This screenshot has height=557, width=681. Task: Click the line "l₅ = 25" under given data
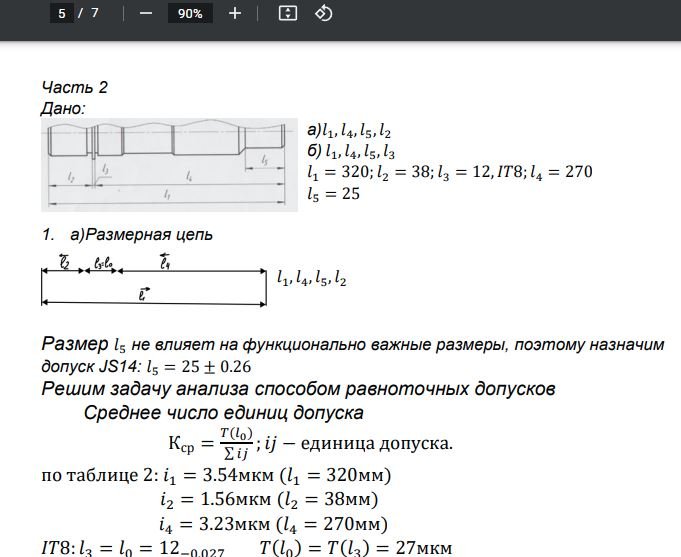pyautogui.click(x=334, y=193)
